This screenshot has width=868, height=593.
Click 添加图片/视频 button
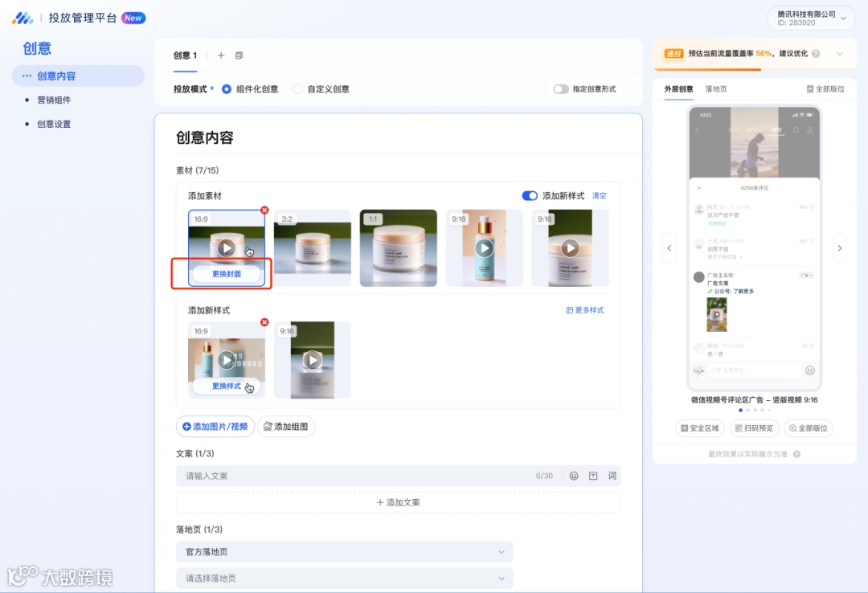[215, 427]
